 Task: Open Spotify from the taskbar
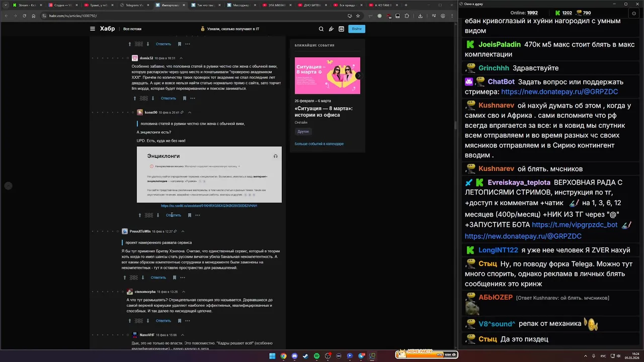(316, 356)
